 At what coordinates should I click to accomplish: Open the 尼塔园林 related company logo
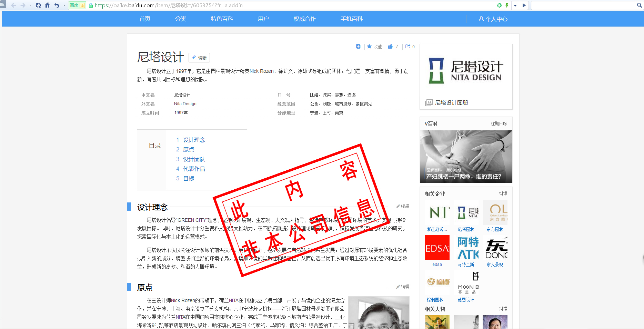466,212
